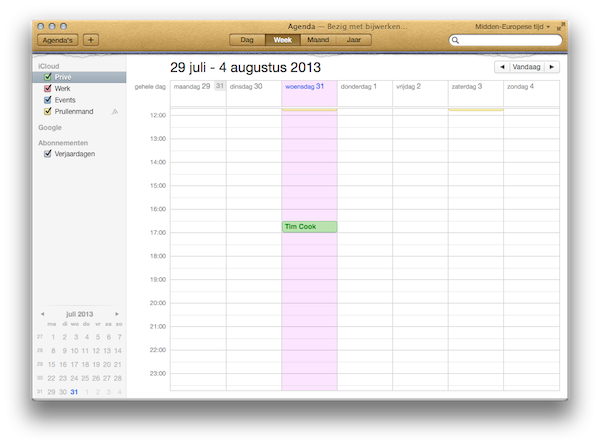
Task: Enter full screen with the arrows icon
Action: [x=560, y=26]
